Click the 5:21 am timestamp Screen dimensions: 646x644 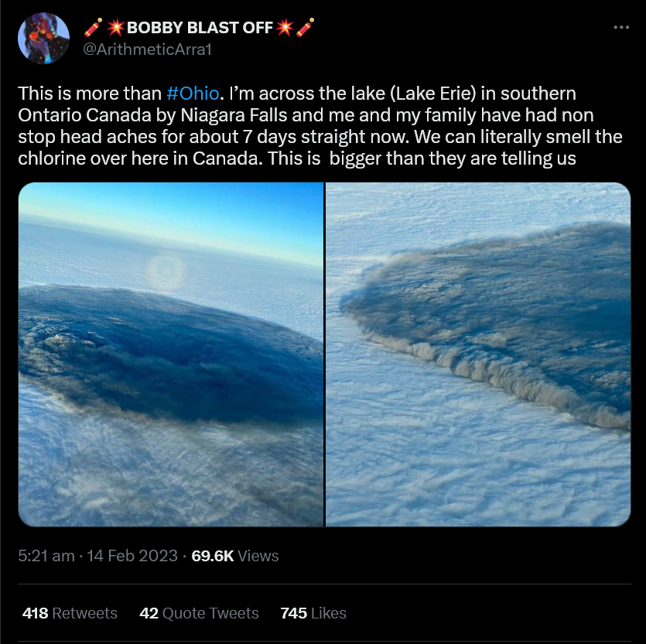(46, 556)
